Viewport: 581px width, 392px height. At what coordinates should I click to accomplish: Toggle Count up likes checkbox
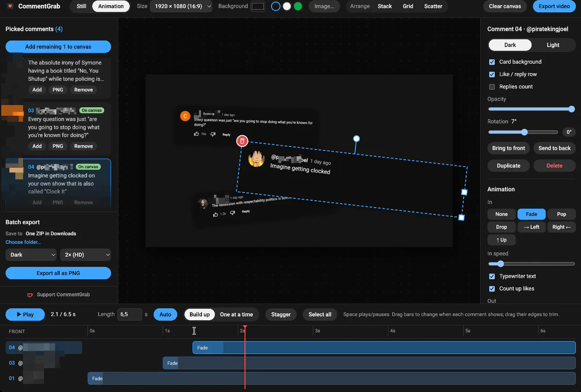pos(492,289)
